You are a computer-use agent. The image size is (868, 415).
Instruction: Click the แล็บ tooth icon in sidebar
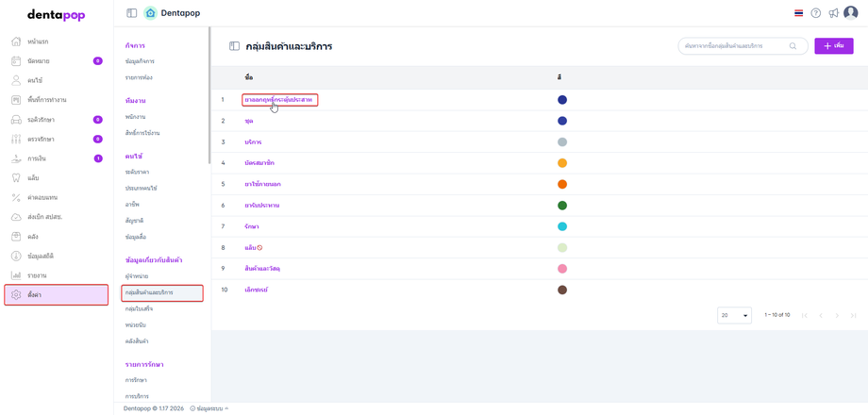tap(16, 177)
